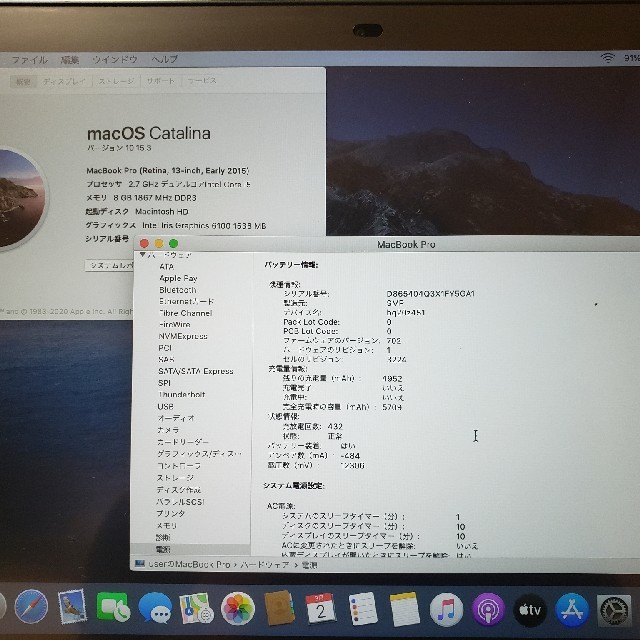Image resolution: width=640 pixels, height=640 pixels.
Task: Open Podcasts app in the Dock
Action: click(x=488, y=610)
